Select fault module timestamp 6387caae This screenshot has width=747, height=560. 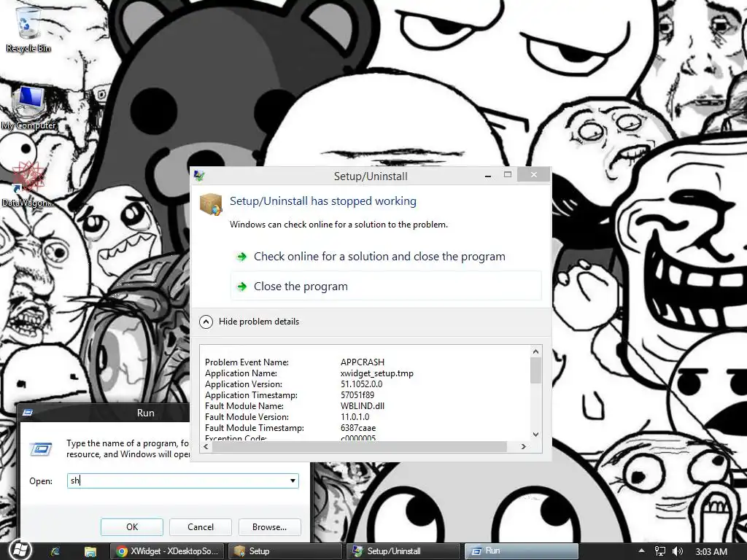coord(357,428)
